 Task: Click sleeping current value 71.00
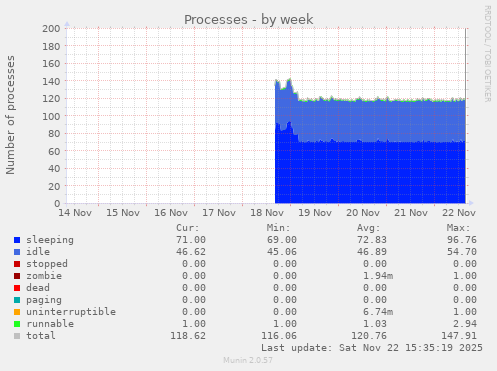point(191,240)
